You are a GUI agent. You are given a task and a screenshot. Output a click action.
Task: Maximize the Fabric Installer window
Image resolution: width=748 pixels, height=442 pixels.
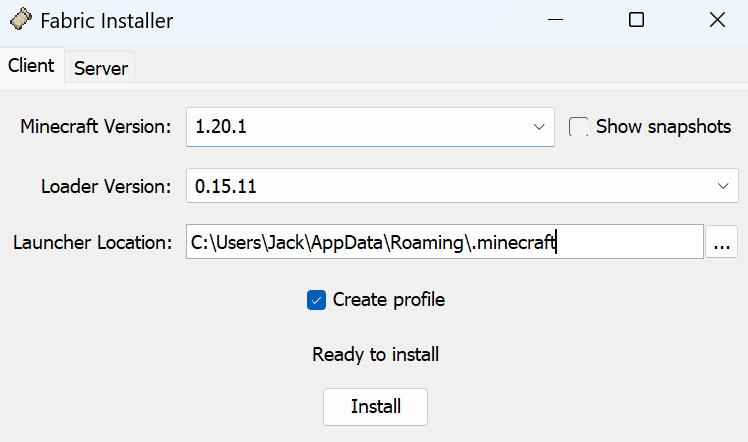point(636,20)
